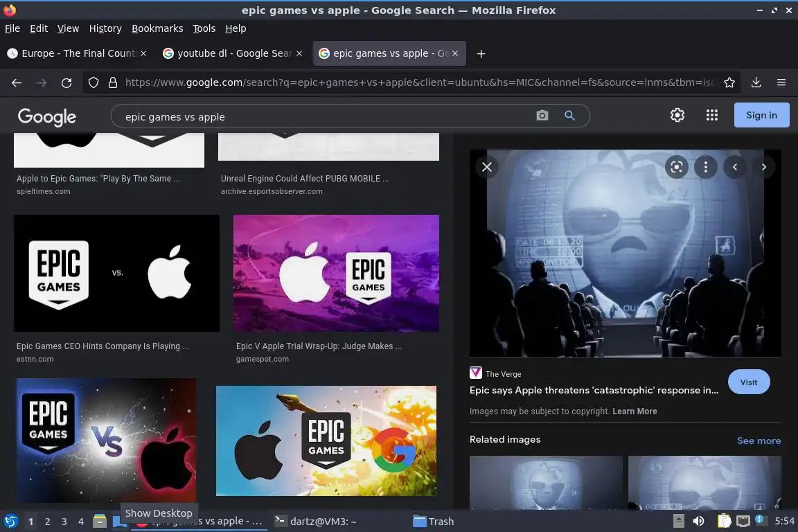Open the preview's three-dot options menu
The image size is (798, 532).
[705, 167]
